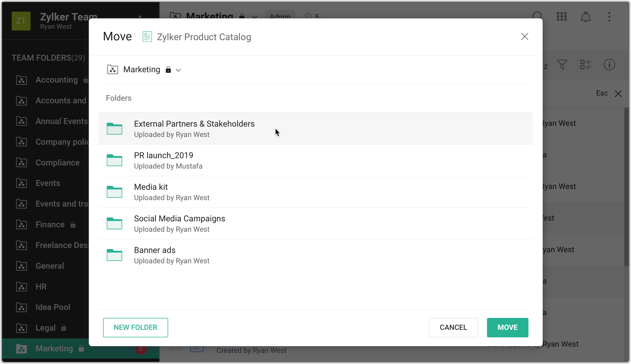Image resolution: width=631 pixels, height=364 pixels.
Task: Click the Marketing team folder icon in dialog
Action: tap(113, 70)
